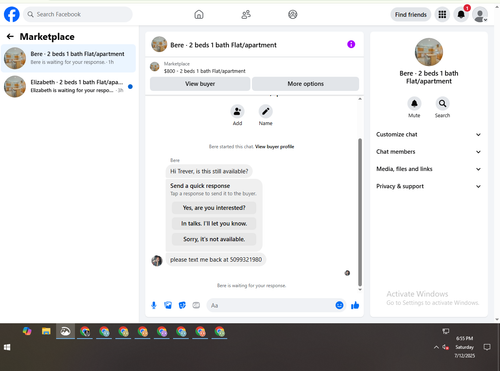Open the account profile menu
The width and height of the screenshot is (500, 371).
coord(480,15)
